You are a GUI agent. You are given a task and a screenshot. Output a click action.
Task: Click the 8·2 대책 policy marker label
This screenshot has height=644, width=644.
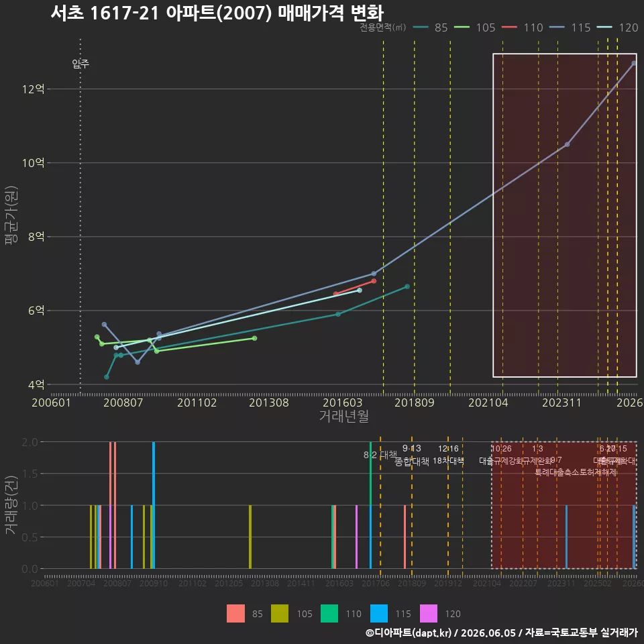pos(380,455)
